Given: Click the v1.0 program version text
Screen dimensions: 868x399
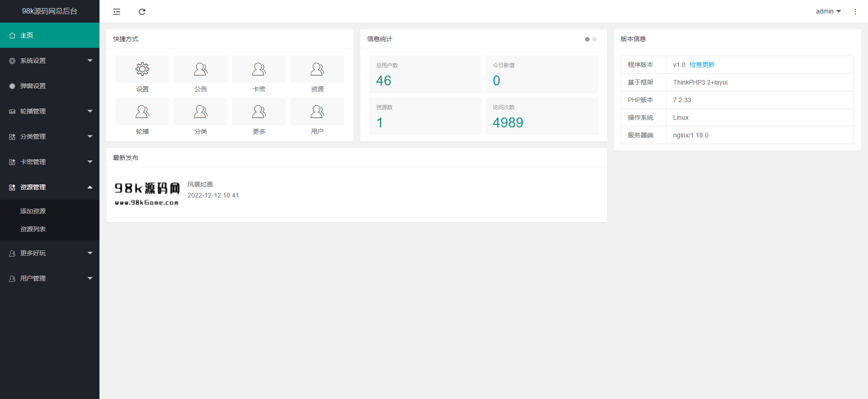Looking at the screenshot, I should point(679,65).
